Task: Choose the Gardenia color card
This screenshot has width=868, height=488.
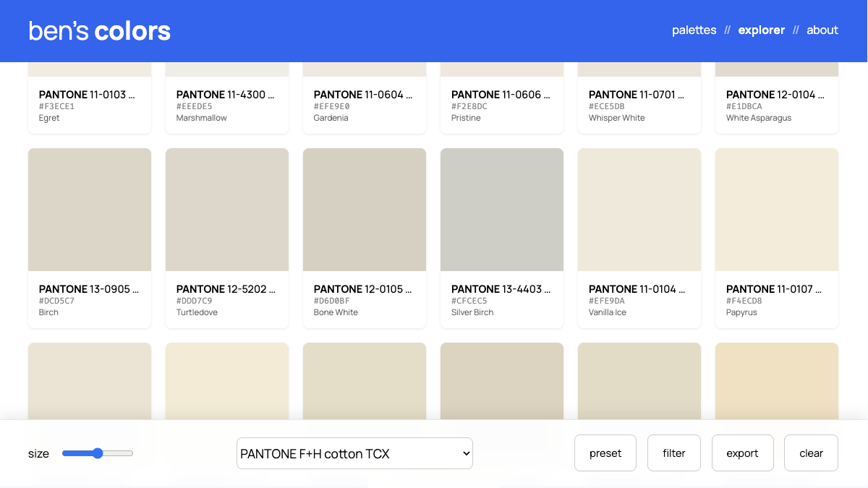Action: (x=365, y=106)
